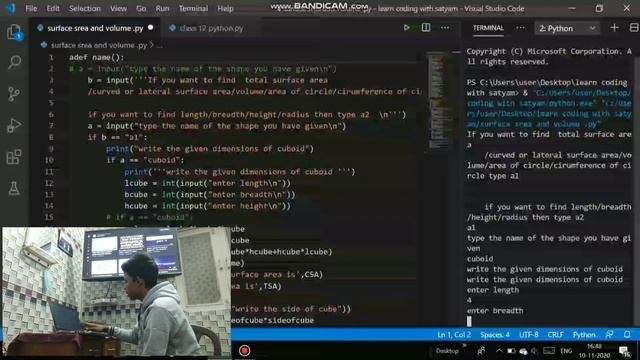The width and height of the screenshot is (640, 360).
Task: Open terminal panel overflow ellipsis
Action: click(x=520, y=28)
